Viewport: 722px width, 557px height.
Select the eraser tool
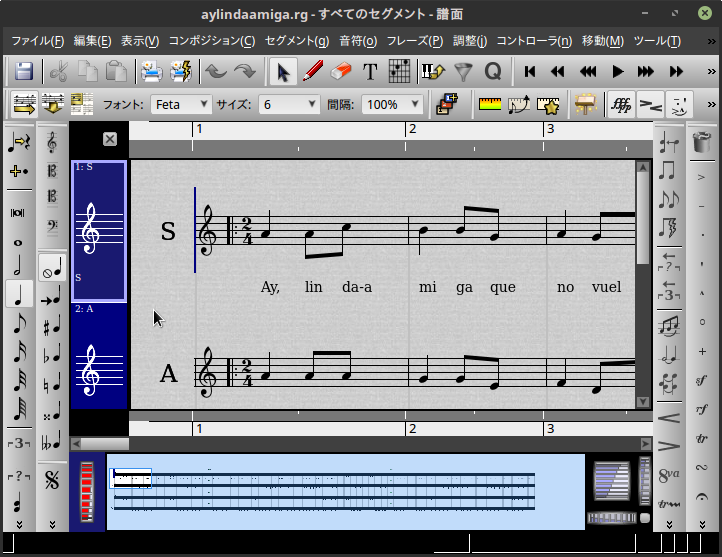coord(341,72)
